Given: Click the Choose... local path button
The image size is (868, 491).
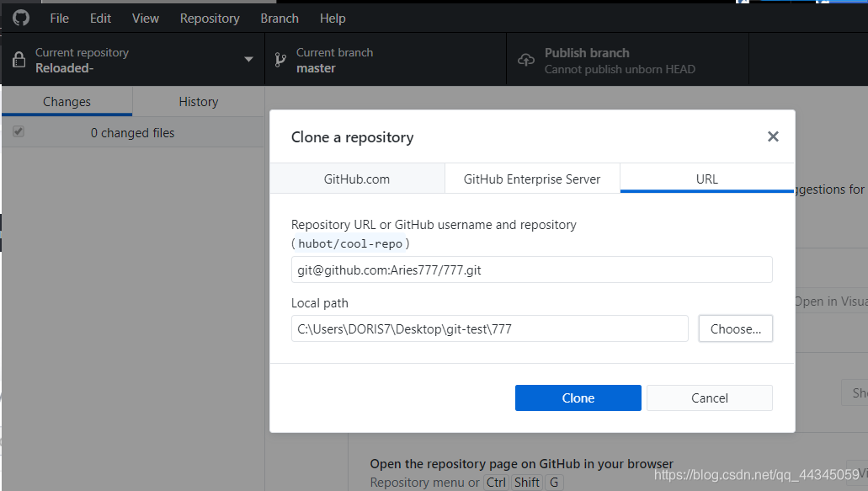Looking at the screenshot, I should (736, 328).
